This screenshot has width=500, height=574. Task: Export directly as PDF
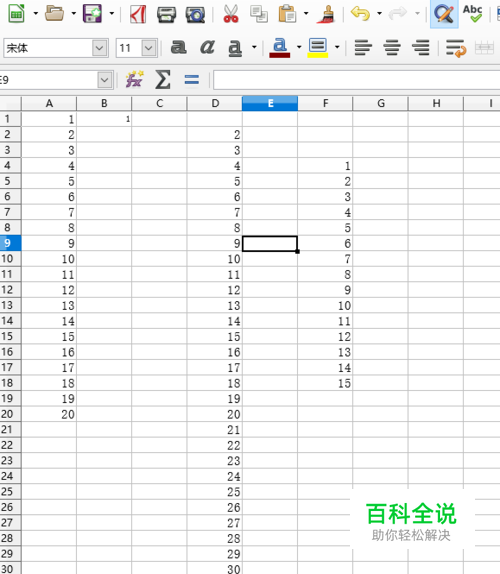click(x=138, y=14)
